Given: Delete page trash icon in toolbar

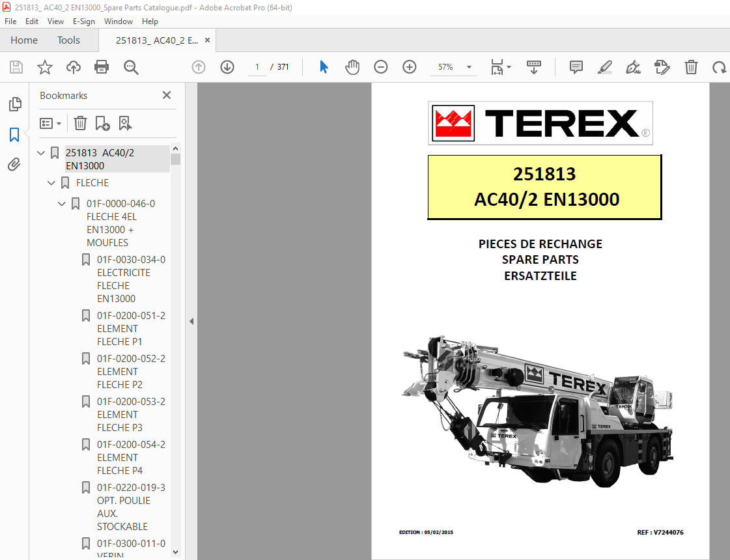Looking at the screenshot, I should coord(691,67).
